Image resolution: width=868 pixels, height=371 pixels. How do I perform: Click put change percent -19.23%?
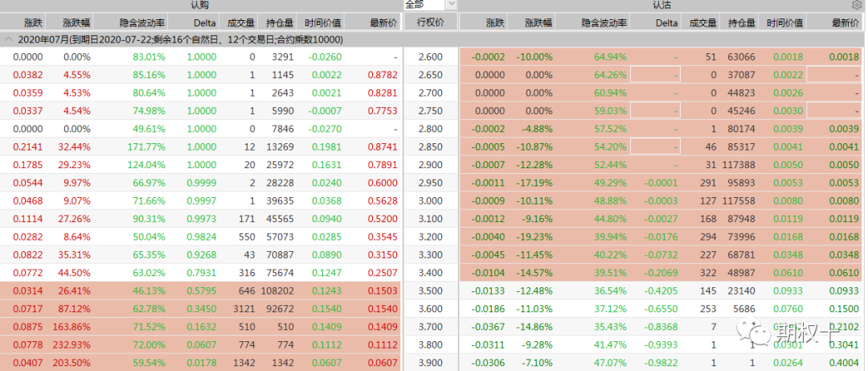tap(534, 237)
